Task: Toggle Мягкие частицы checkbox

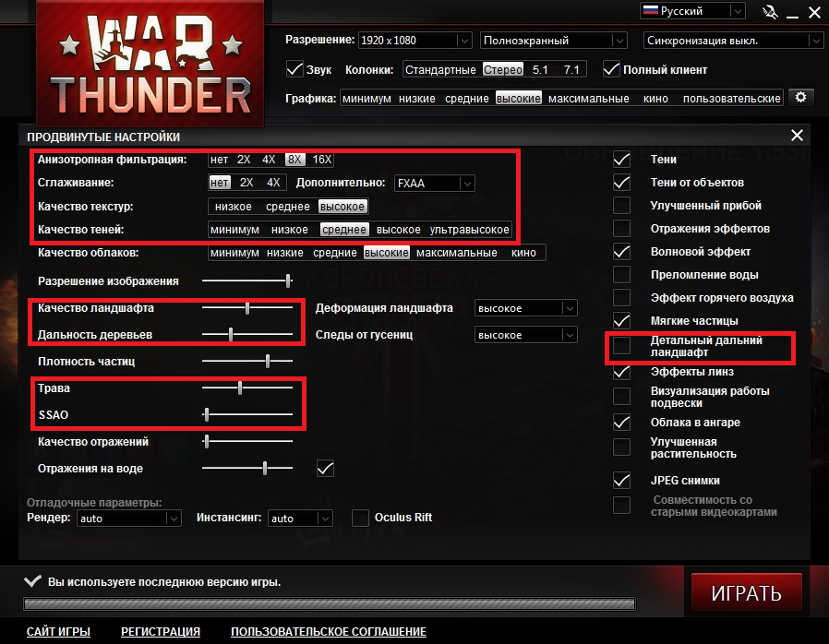Action: [622, 320]
